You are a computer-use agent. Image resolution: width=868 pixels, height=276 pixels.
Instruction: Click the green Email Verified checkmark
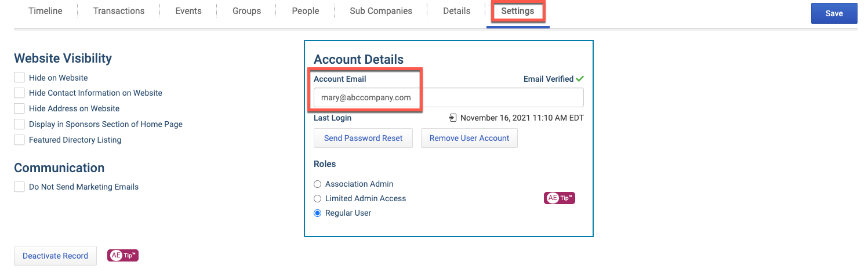click(580, 79)
